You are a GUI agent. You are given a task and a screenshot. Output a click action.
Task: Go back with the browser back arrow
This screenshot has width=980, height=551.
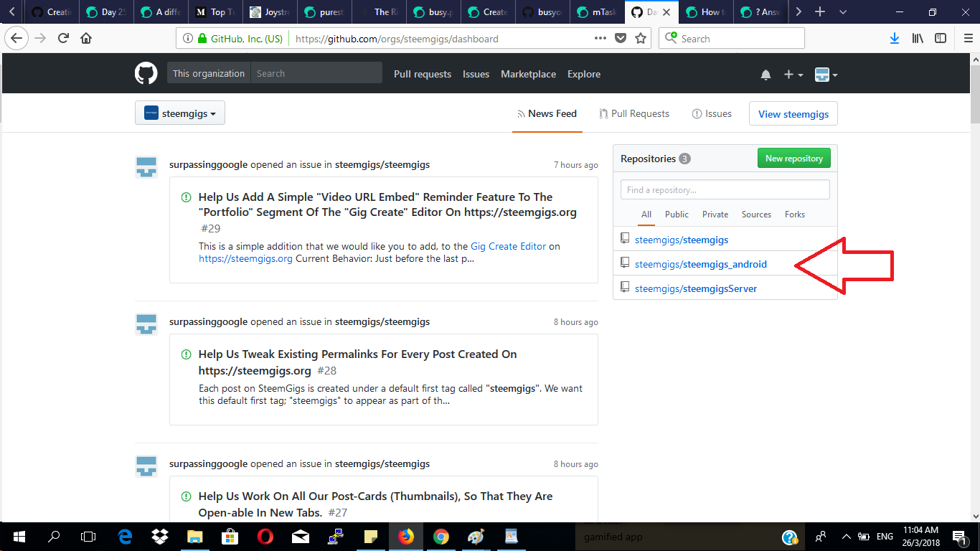17,39
